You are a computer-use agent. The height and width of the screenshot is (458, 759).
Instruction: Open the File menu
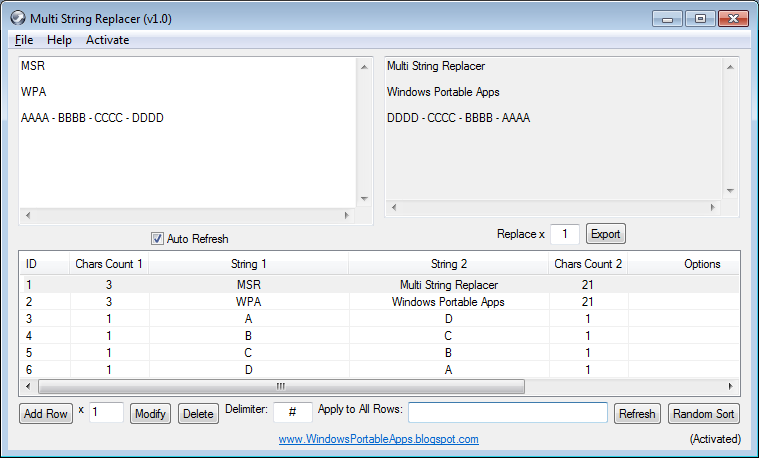point(24,40)
